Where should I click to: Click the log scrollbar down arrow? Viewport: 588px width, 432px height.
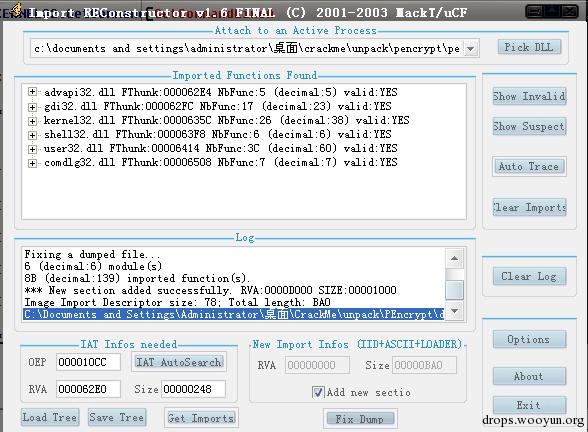(454, 311)
